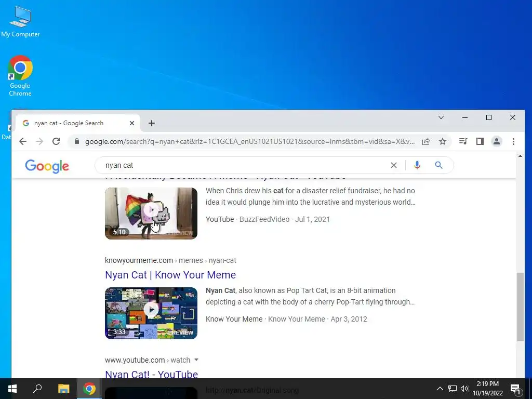
Task: Reload the Google search page
Action: (x=56, y=141)
